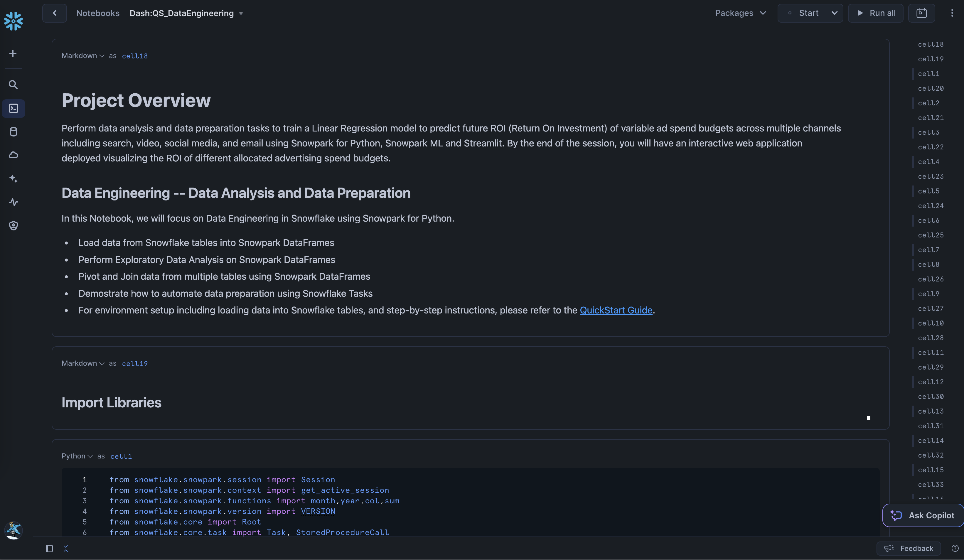Open the Snowflake home logo
The width and height of the screenshot is (964, 560).
(14, 21)
